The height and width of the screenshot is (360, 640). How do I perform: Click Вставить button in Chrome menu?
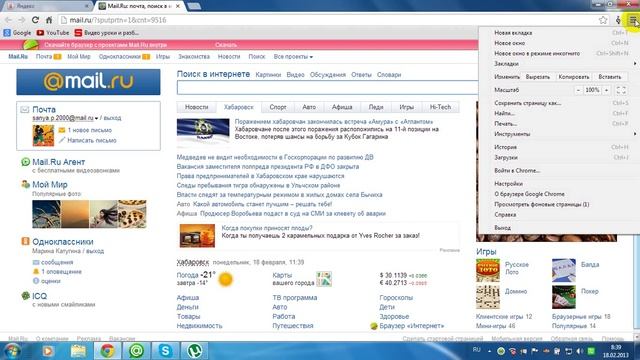click(609, 77)
